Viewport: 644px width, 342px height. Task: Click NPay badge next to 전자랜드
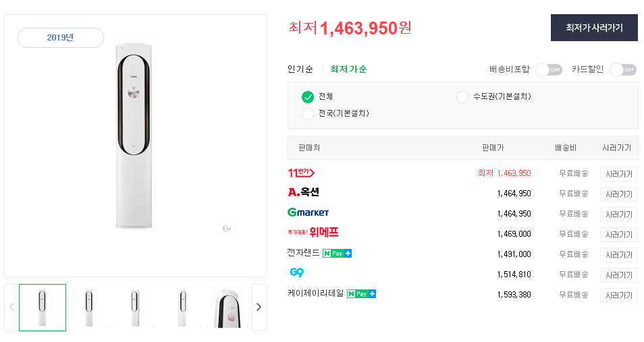click(x=338, y=254)
